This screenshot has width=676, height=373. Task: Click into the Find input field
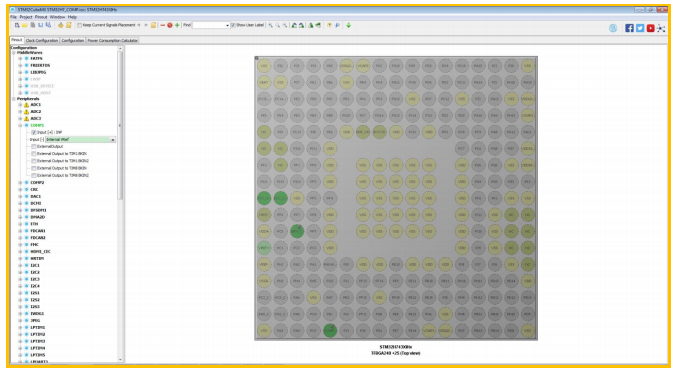pyautogui.click(x=210, y=25)
